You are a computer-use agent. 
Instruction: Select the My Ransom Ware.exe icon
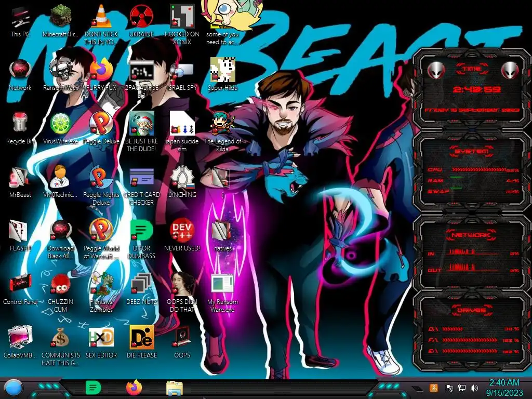click(222, 294)
